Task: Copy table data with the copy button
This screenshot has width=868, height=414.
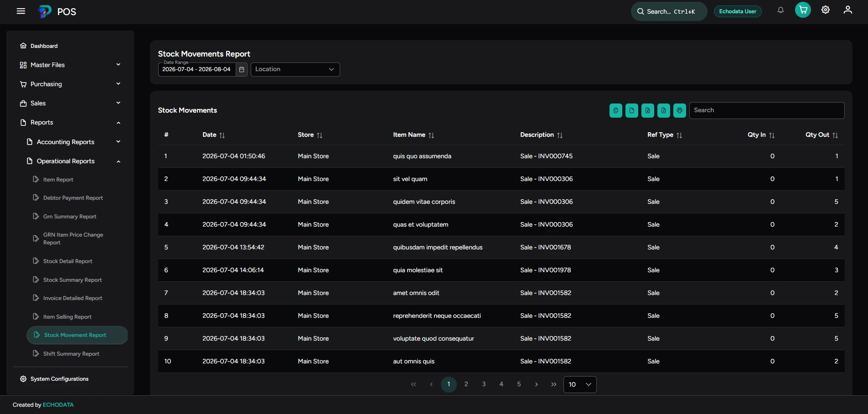Action: [616, 110]
